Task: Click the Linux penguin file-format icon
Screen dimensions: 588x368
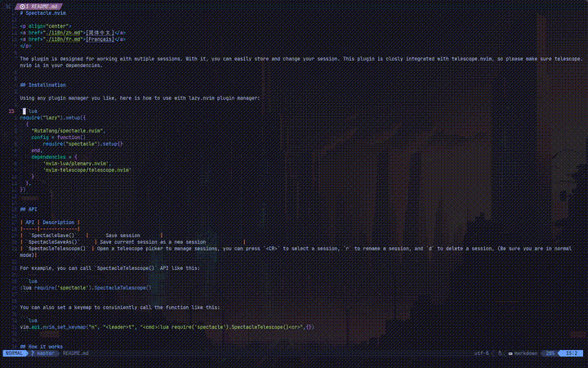Action: click(500, 353)
